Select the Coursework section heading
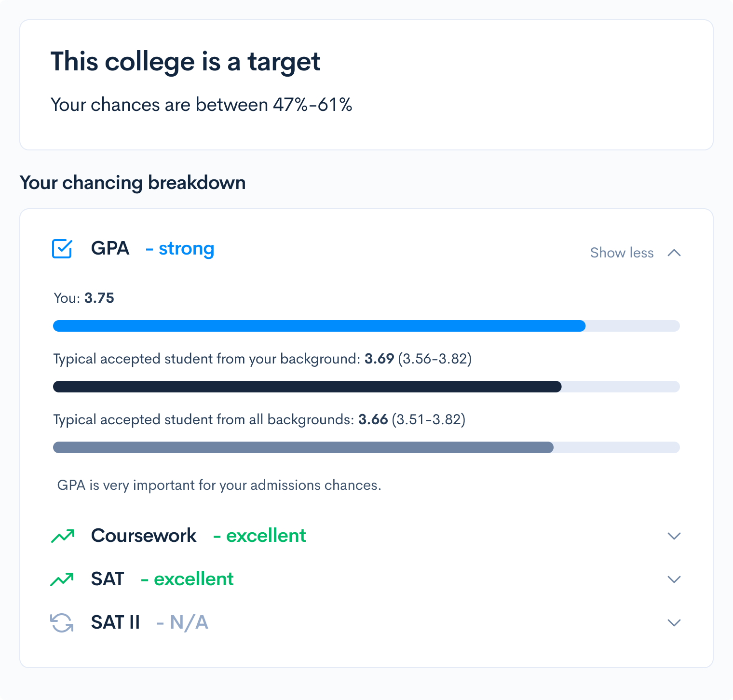This screenshot has width=733, height=700. coord(144,536)
